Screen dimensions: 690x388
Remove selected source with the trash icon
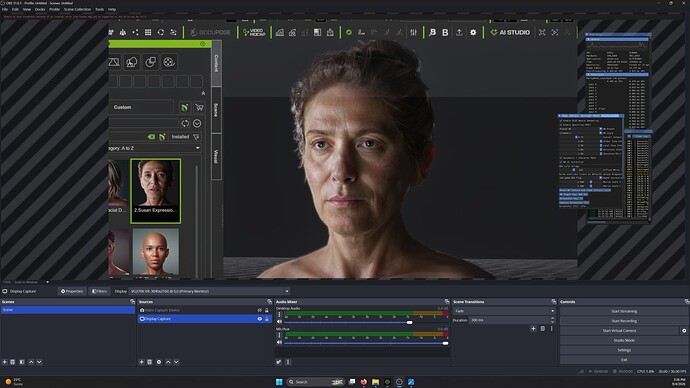[150, 362]
